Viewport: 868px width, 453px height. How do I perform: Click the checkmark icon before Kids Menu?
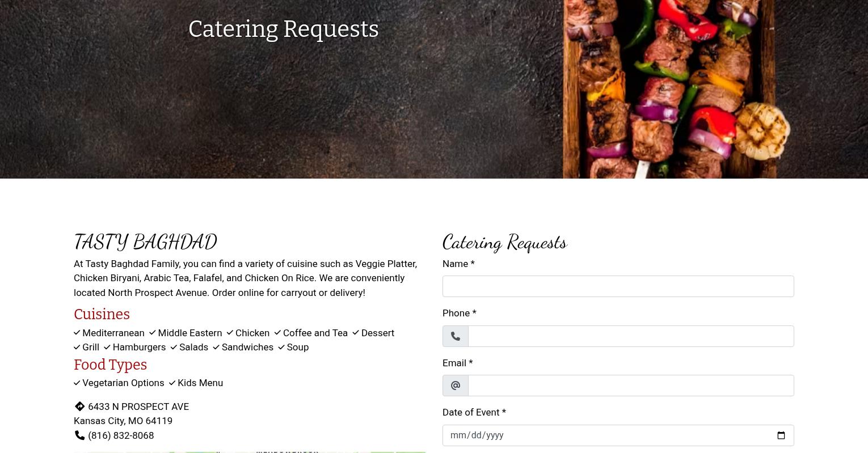(172, 383)
